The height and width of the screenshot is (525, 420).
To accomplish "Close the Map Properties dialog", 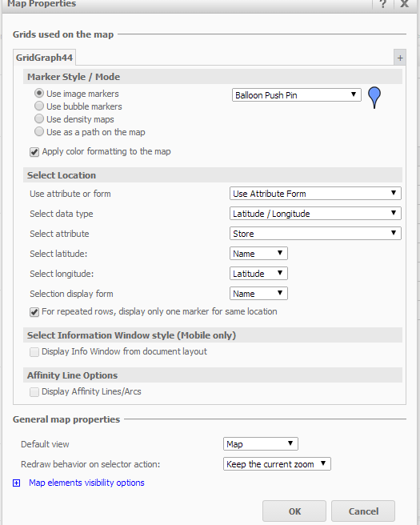I will tap(405, 4).
